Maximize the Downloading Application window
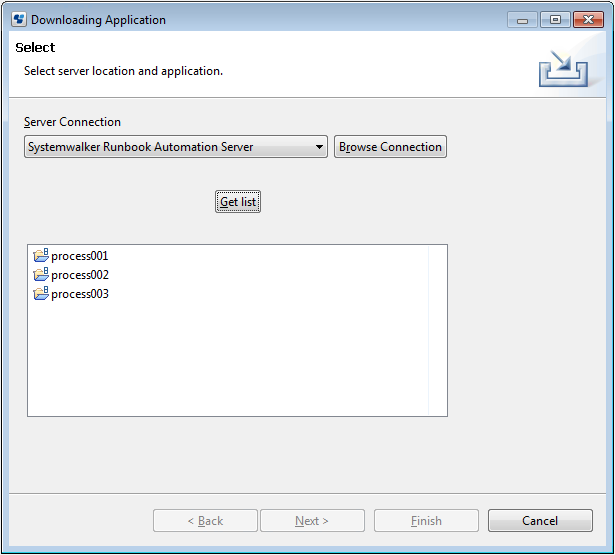Screen dimensions: 615x555 [x=555, y=20]
